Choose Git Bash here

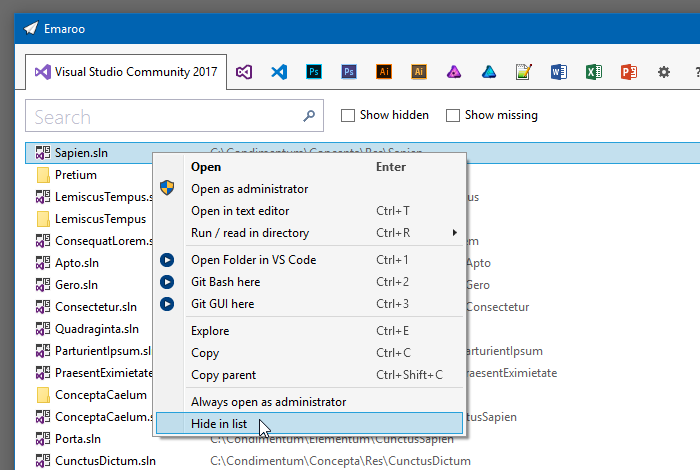click(309, 282)
